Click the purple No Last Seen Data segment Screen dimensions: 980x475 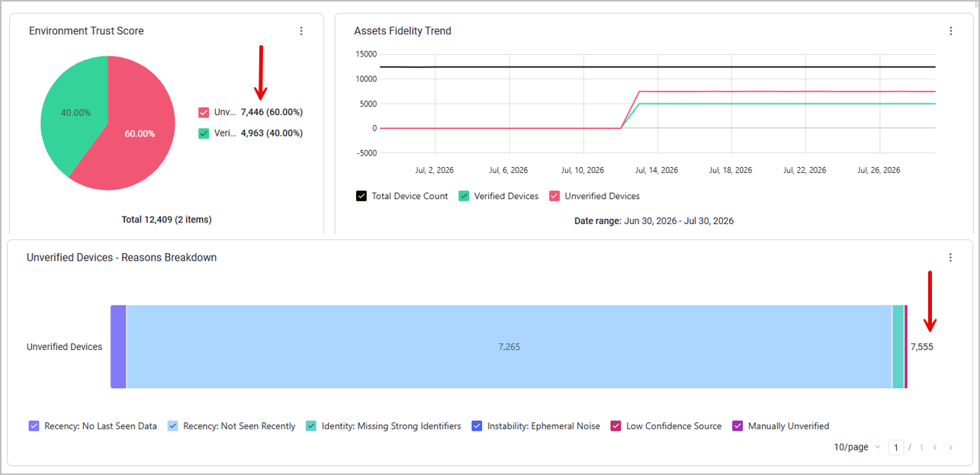(x=118, y=347)
